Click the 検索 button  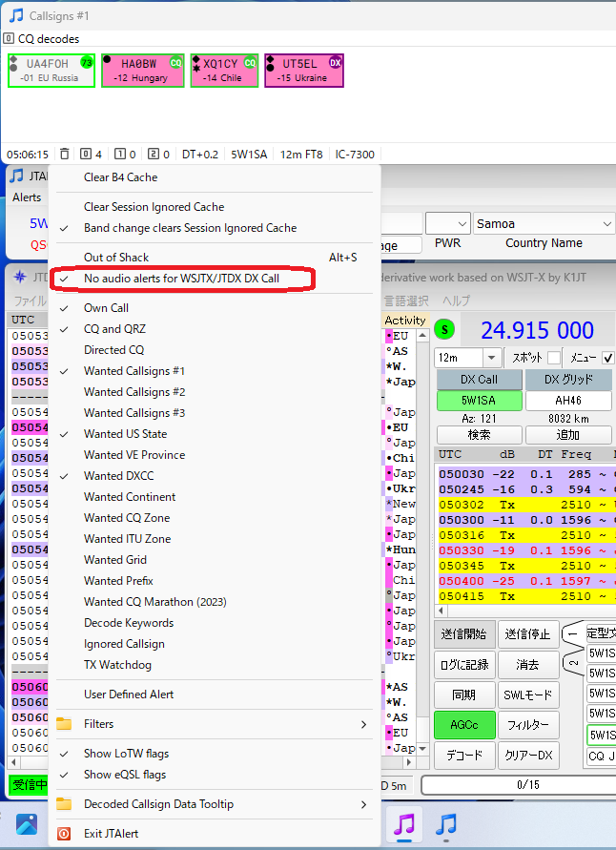pyautogui.click(x=480, y=435)
